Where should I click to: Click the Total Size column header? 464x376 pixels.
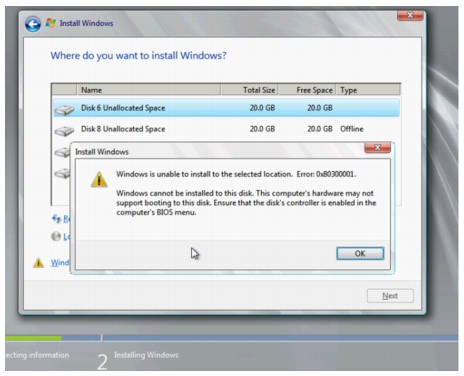click(249, 90)
